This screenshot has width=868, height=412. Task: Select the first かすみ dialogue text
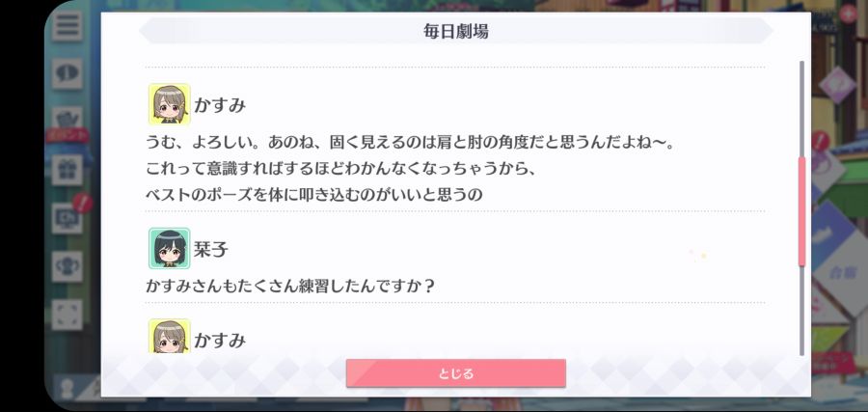(x=413, y=169)
